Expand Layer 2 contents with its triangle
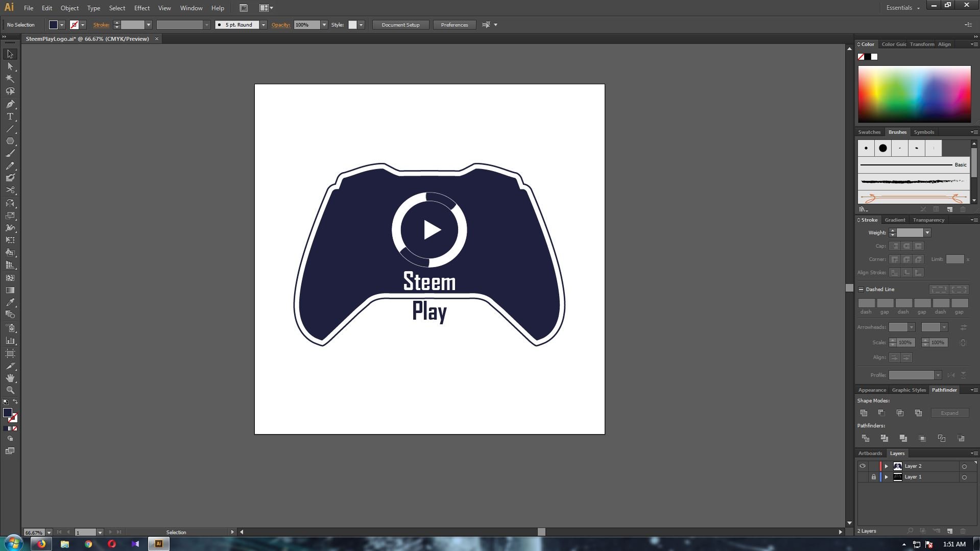 tap(887, 466)
